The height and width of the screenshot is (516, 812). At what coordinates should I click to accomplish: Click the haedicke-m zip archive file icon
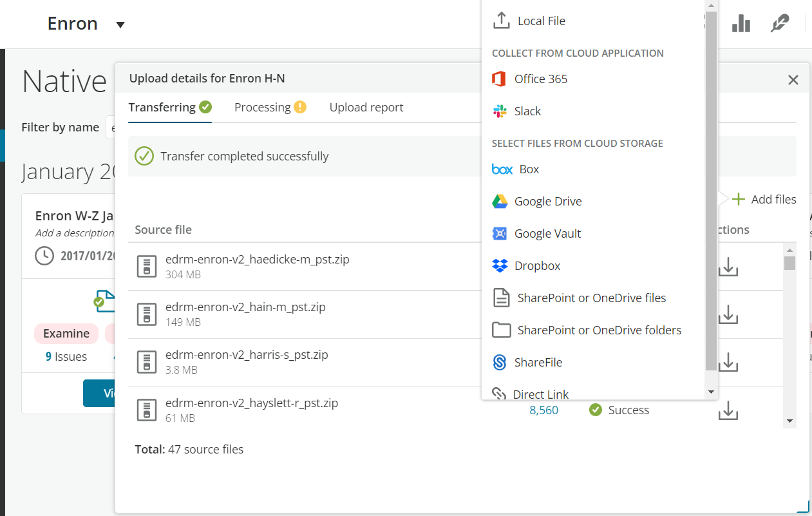pos(147,267)
